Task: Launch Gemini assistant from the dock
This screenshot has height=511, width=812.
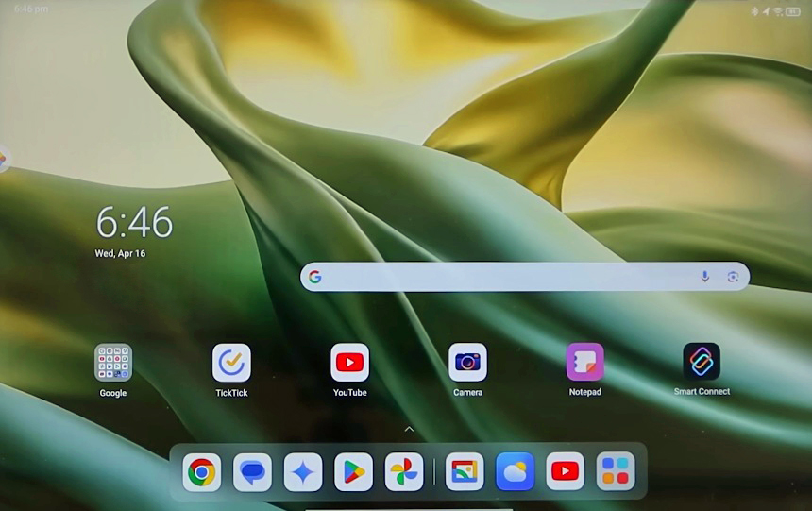Action: tap(303, 472)
